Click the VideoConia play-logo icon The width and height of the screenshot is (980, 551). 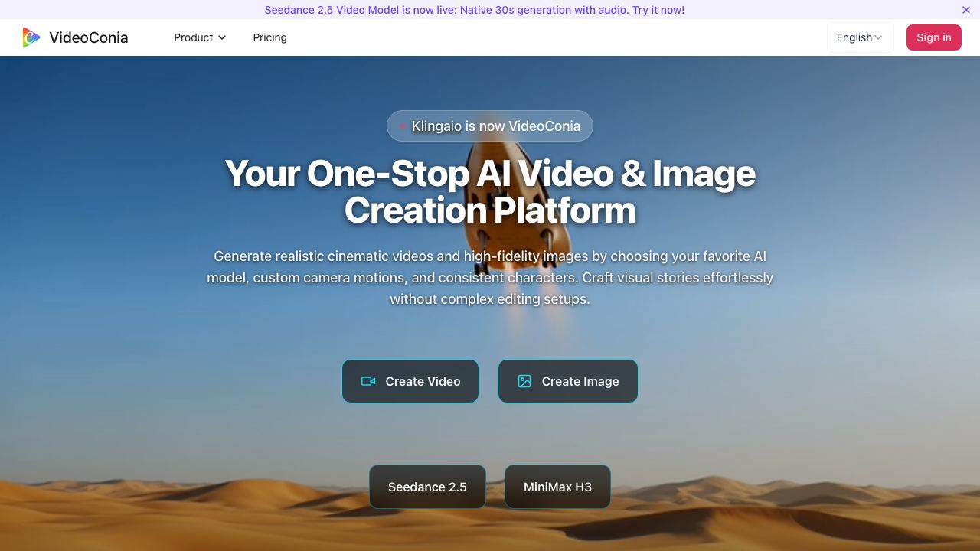(x=31, y=37)
